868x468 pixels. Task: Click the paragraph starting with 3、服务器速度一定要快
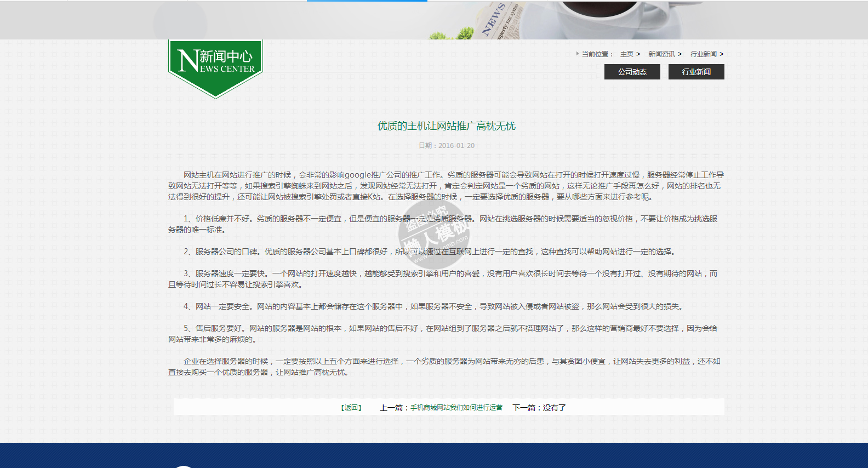[x=442, y=279]
